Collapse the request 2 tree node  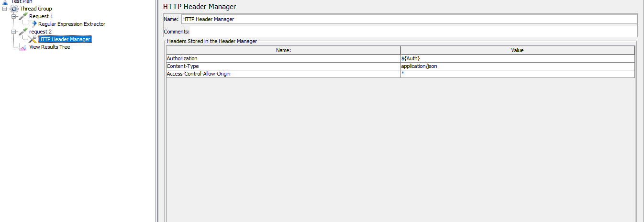coord(14,32)
